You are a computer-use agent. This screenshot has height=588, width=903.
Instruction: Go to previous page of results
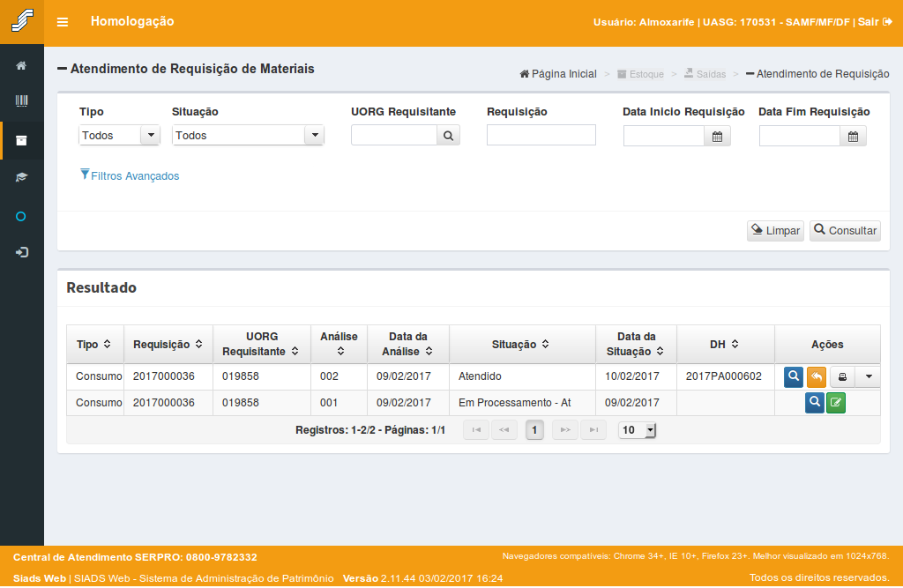pos(504,430)
